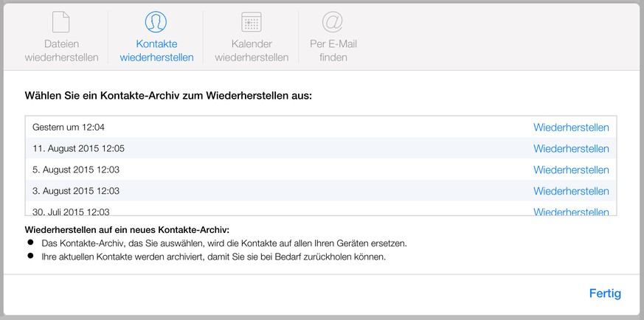644x320 pixels.
Task: Restore the 30. Juli 2015 archive
Action: pyautogui.click(x=571, y=211)
